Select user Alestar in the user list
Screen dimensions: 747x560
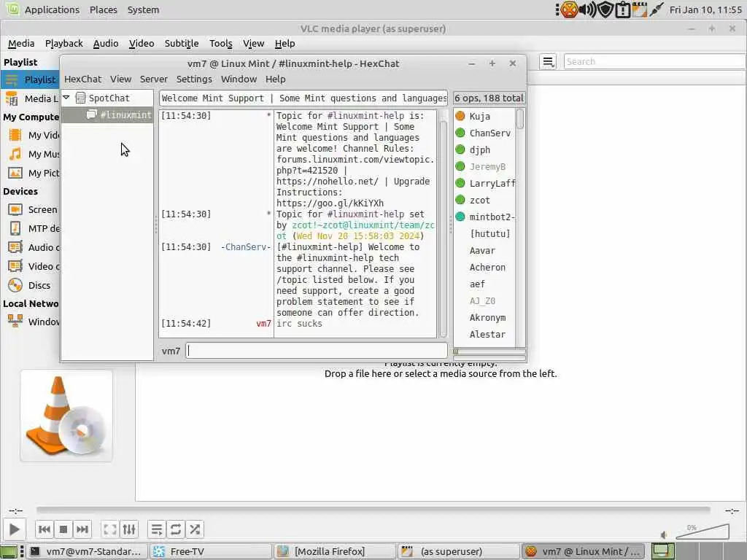click(487, 334)
